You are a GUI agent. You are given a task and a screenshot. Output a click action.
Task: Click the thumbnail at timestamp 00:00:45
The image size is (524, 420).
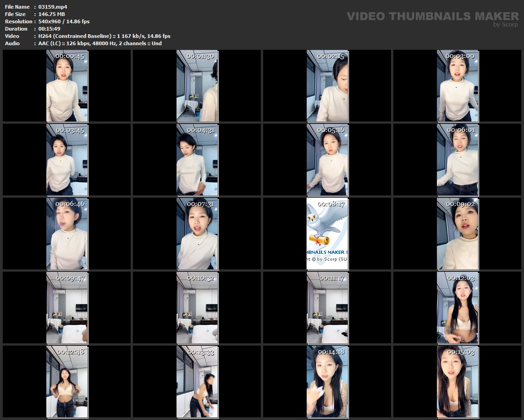pyautogui.click(x=67, y=86)
